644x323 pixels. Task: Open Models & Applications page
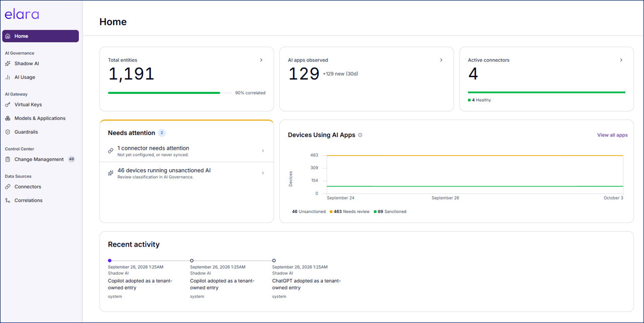coord(41,119)
